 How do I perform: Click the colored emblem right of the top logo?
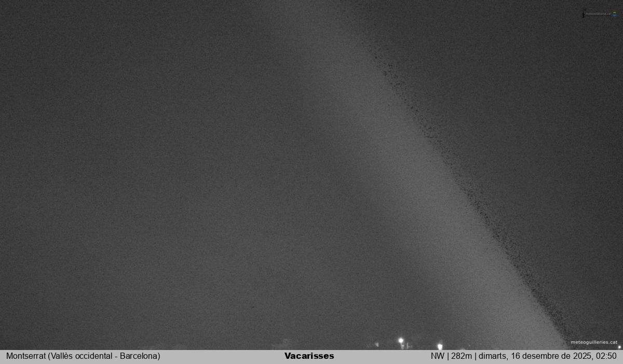tap(615, 14)
